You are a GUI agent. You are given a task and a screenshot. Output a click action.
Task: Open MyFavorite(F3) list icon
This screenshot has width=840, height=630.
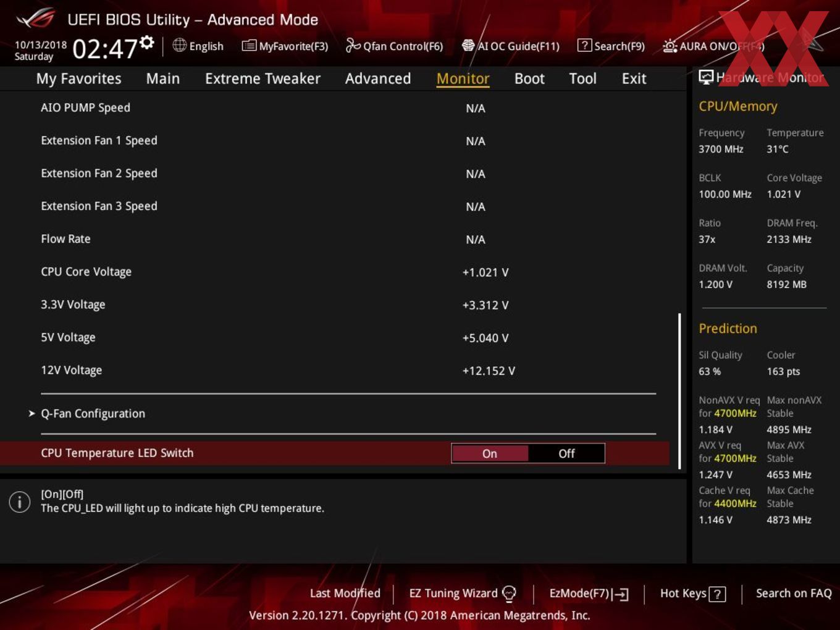tap(248, 46)
